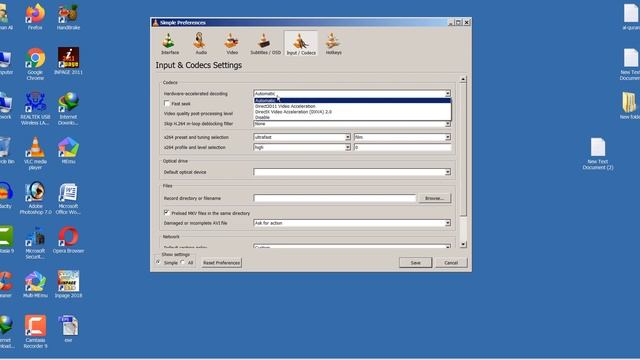Open the Damaged or incomplete AVI file dropdown

[x=352, y=223]
